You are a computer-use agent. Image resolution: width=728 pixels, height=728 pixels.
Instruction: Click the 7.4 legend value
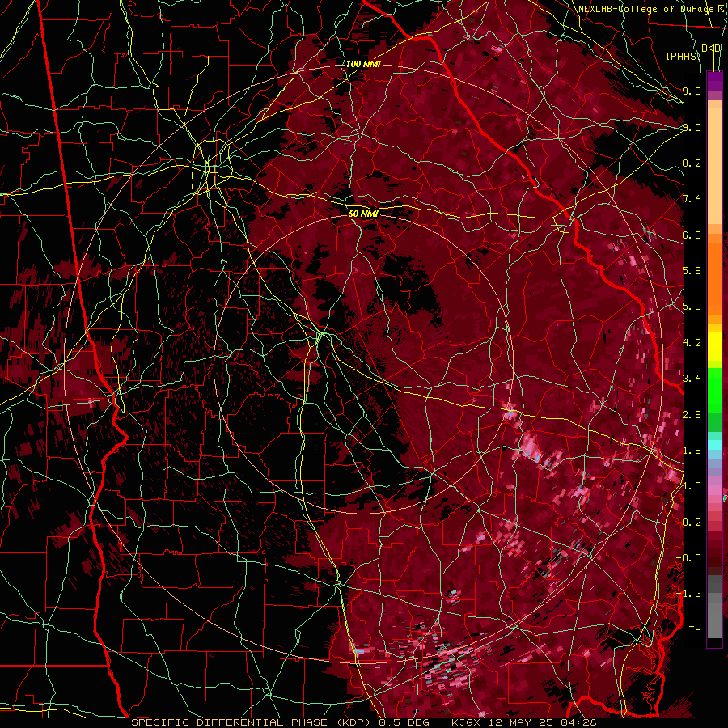692,199
